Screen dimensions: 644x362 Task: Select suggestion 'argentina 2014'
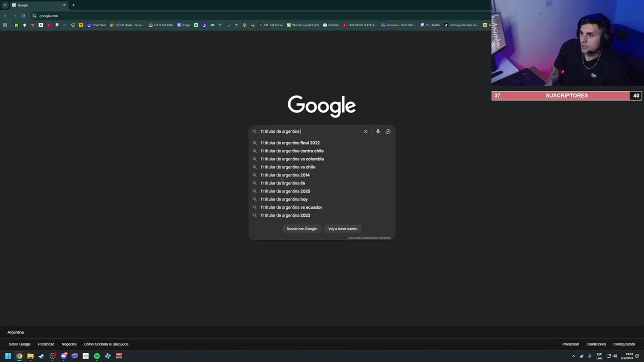(x=322, y=175)
